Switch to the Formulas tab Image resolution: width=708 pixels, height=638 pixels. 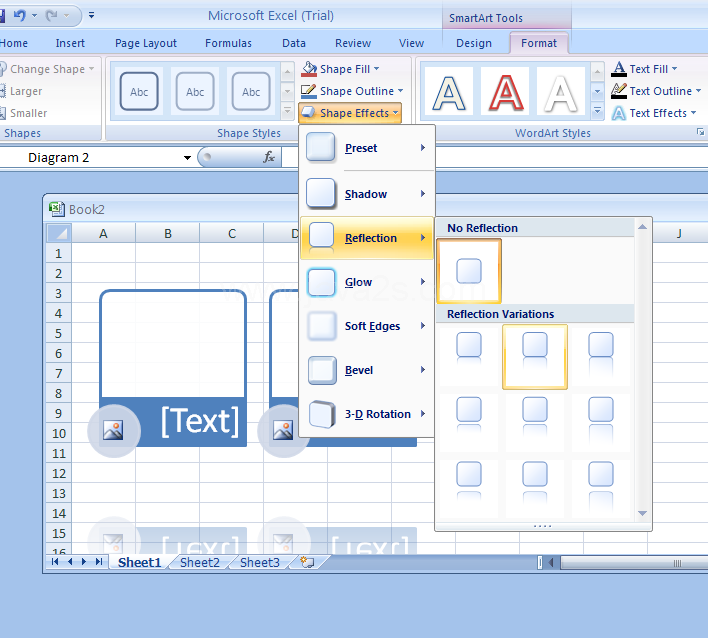[228, 43]
